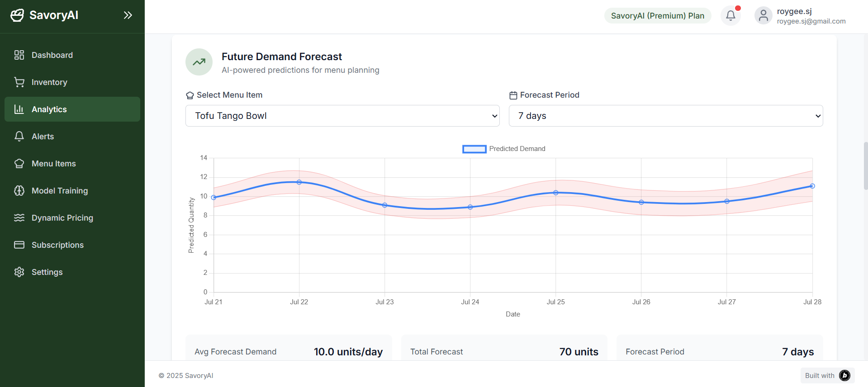Click the Dynamic Pricing waves icon
This screenshot has width=868, height=387.
pos(19,218)
